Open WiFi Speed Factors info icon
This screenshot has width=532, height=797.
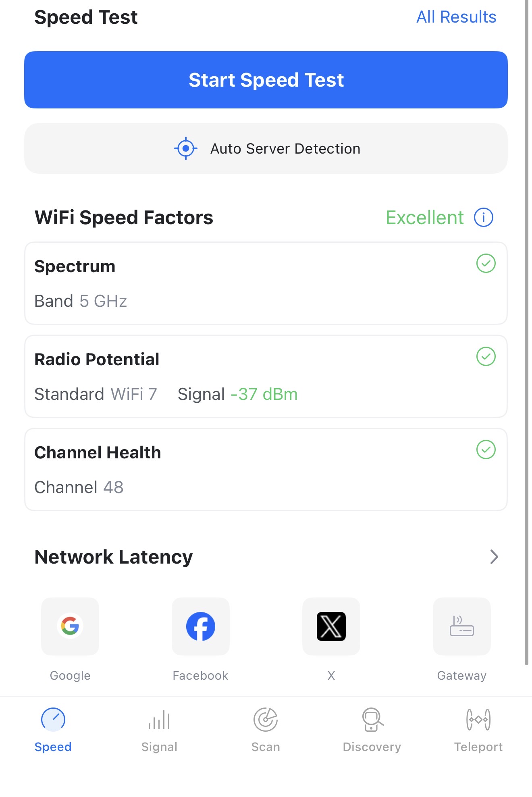(483, 218)
